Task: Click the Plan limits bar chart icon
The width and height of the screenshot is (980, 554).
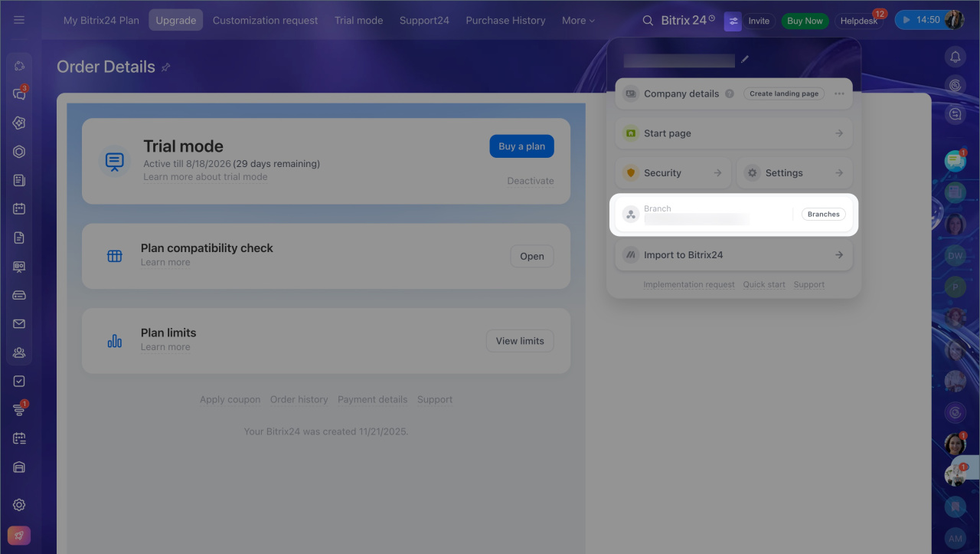Action: 115,341
